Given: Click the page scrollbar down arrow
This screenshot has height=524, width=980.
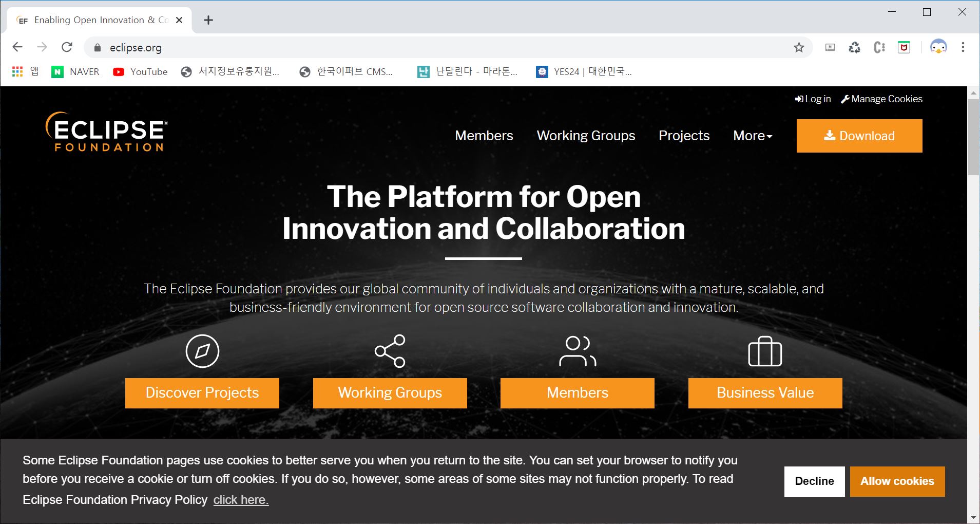Looking at the screenshot, I should coord(973,517).
